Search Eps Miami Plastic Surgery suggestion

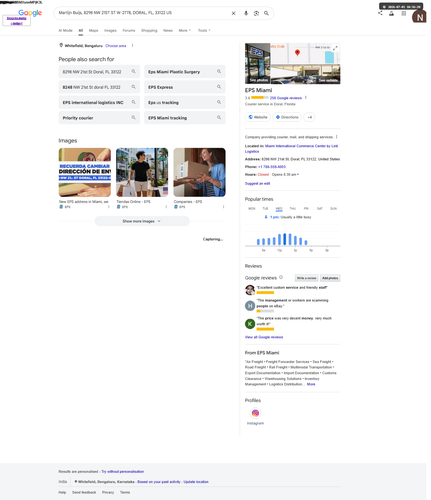[x=185, y=72]
